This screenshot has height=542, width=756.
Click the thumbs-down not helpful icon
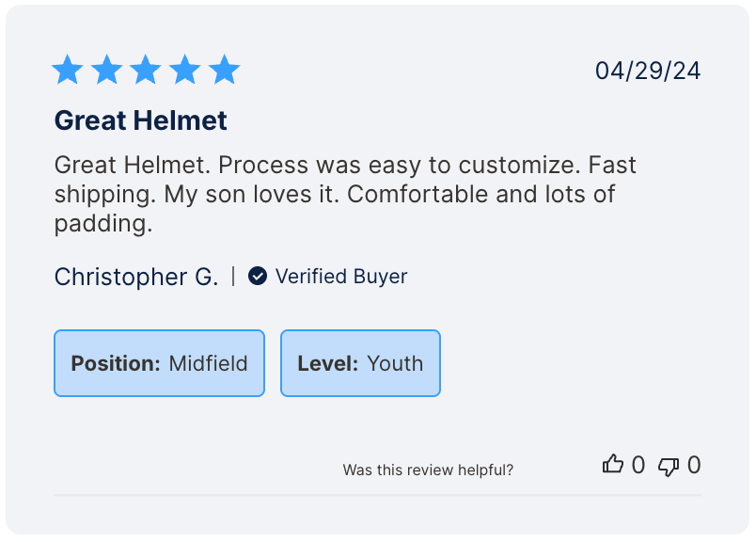669,466
